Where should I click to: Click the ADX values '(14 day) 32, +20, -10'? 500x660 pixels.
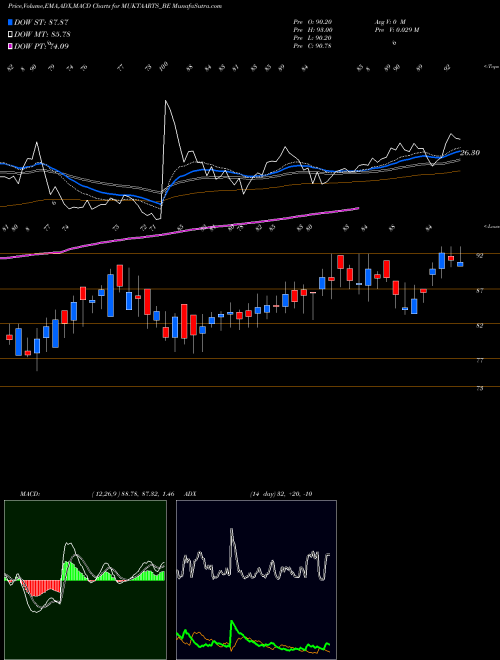[281, 494]
